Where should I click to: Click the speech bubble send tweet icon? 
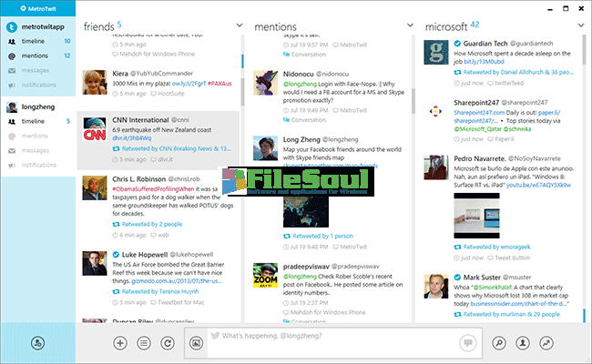468,343
